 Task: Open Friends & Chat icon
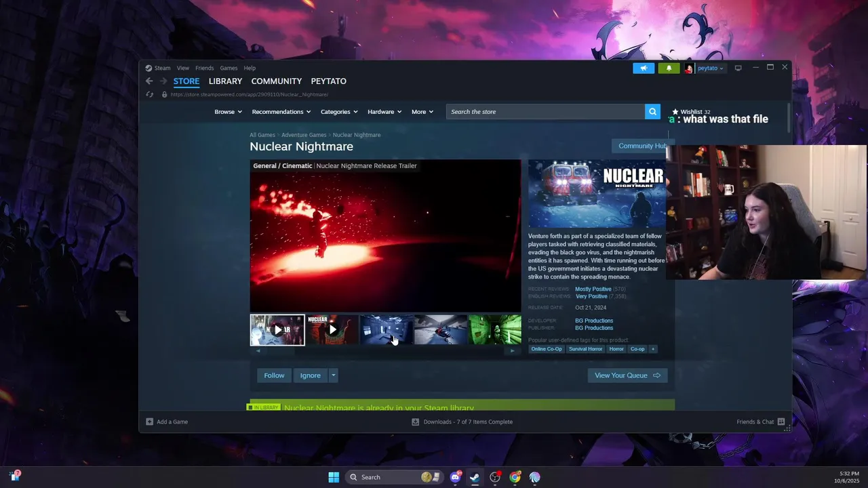pyautogui.click(x=781, y=422)
